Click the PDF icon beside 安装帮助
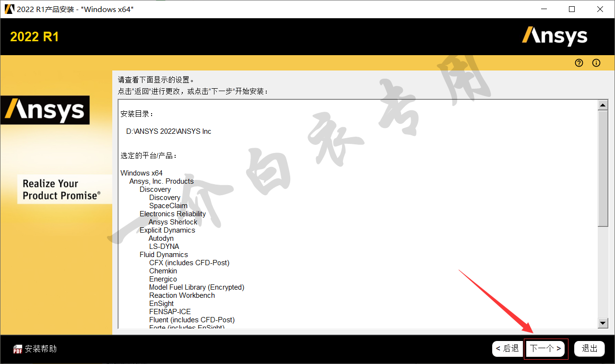This screenshot has width=615, height=364. pyautogui.click(x=18, y=349)
